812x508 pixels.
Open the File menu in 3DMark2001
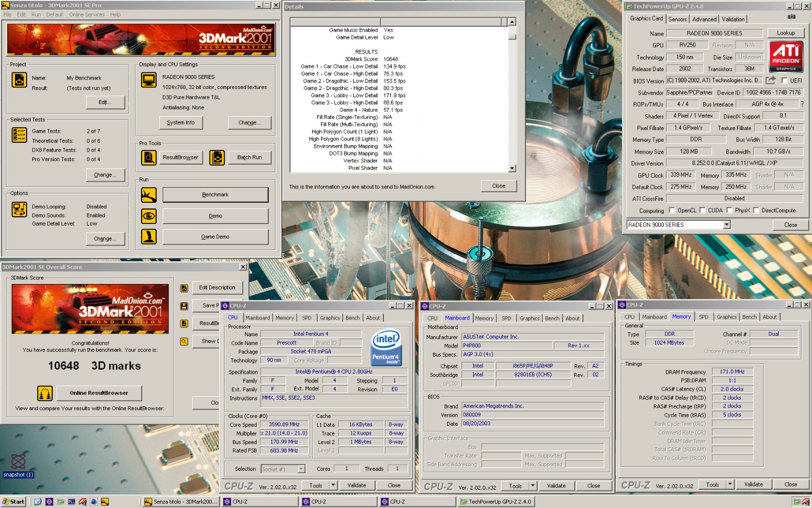[x=8, y=14]
